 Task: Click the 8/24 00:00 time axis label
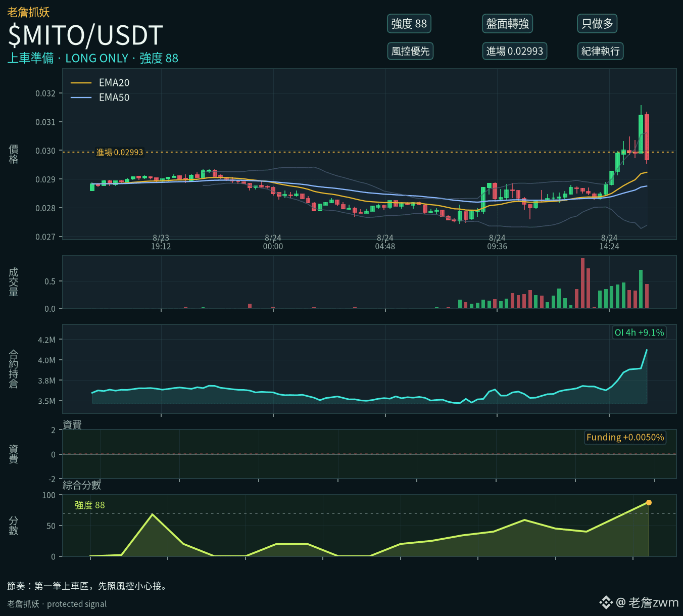point(273,242)
